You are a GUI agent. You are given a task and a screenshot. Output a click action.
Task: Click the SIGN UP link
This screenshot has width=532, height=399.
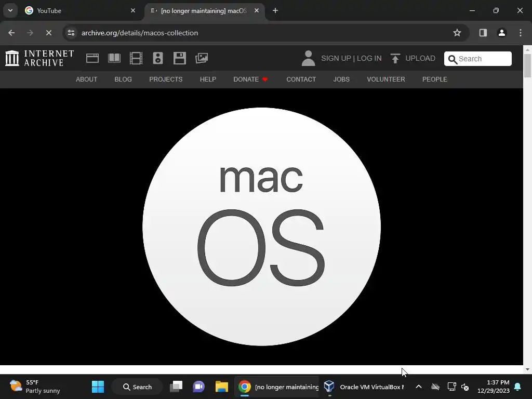[336, 58]
